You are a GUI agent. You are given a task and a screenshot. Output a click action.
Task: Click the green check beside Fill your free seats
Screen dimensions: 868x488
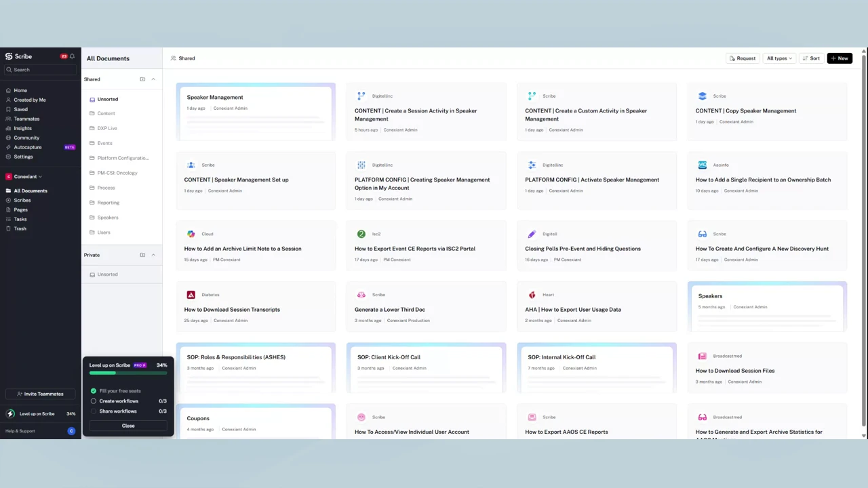(94, 391)
